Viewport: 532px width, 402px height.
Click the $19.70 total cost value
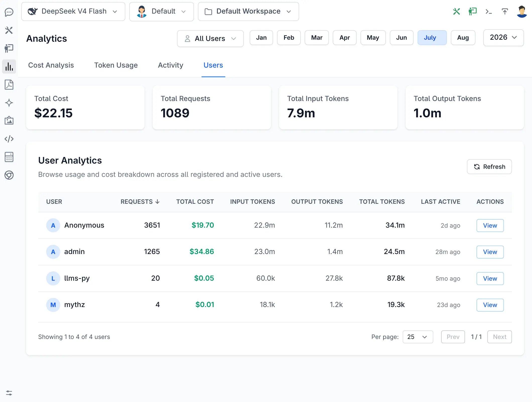pyautogui.click(x=203, y=225)
